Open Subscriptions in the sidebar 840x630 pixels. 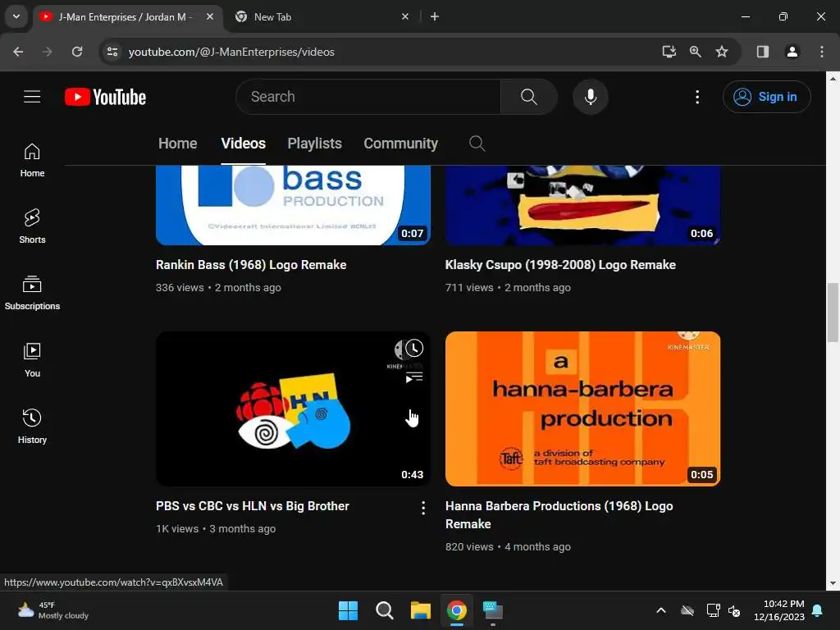point(32,293)
